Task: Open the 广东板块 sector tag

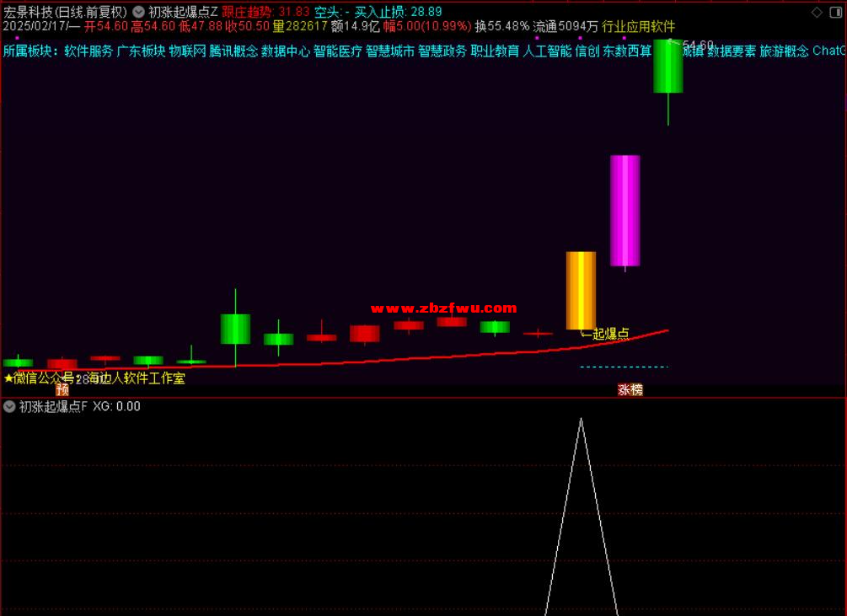Action: pyautogui.click(x=141, y=51)
